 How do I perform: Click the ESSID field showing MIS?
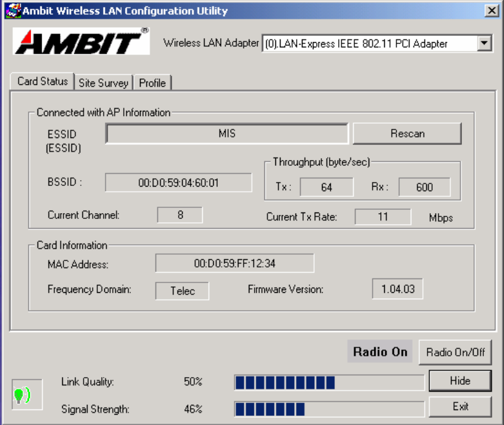[227, 133]
